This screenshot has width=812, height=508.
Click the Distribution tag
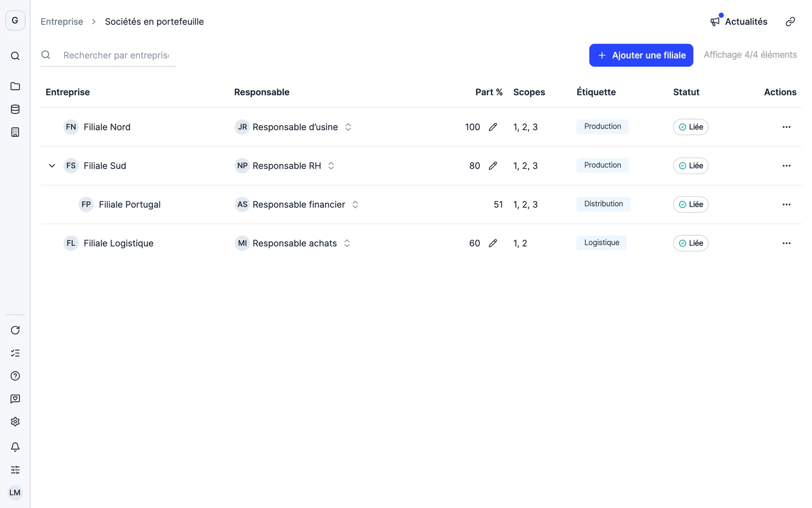(x=603, y=204)
